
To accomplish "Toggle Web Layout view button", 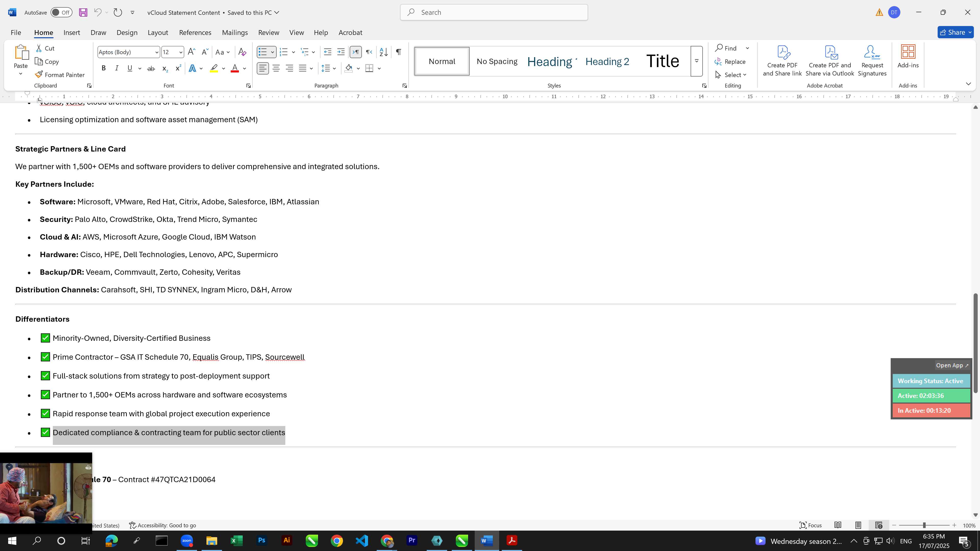I will (878, 525).
